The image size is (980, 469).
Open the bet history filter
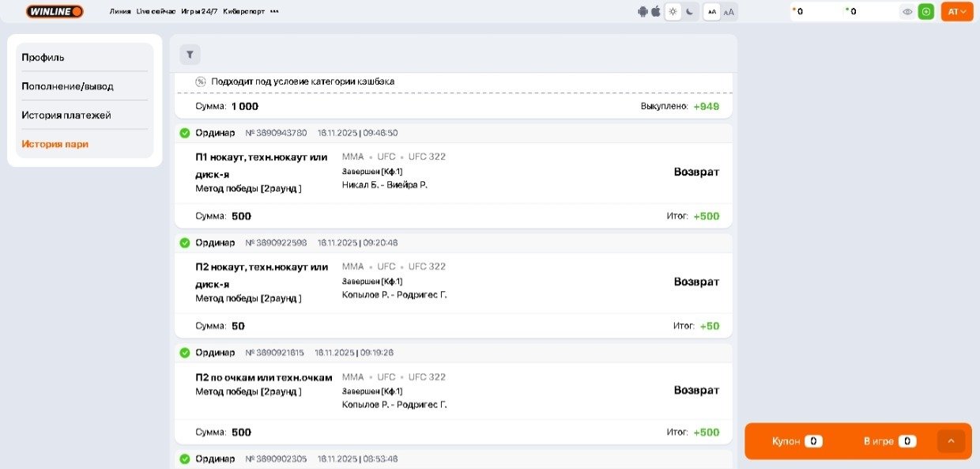coord(190,55)
